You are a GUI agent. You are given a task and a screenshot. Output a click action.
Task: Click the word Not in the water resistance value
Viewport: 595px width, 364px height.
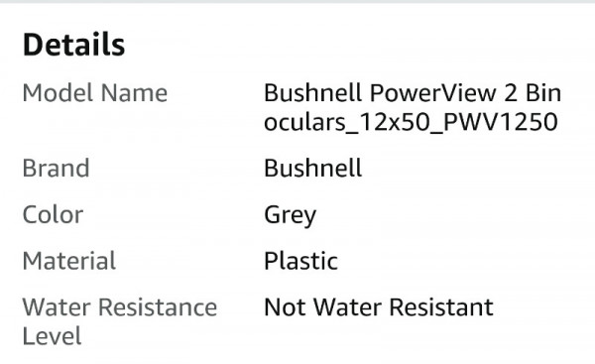[x=285, y=307]
